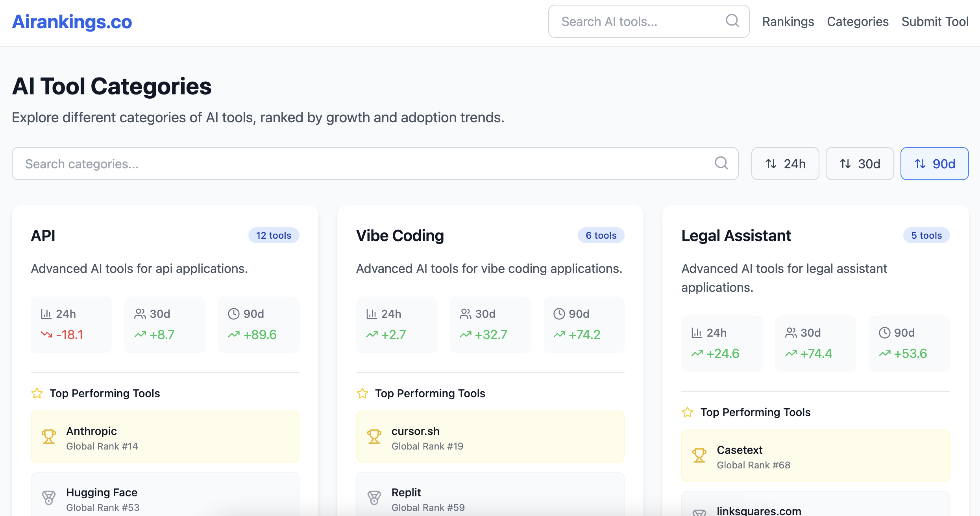Click star icon in API Top Performing Tools

37,393
